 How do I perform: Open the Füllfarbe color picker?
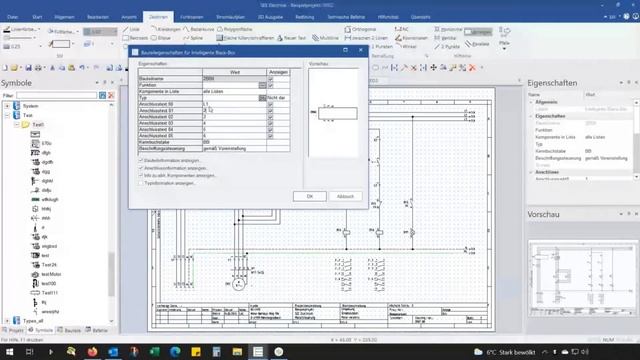coord(63,31)
